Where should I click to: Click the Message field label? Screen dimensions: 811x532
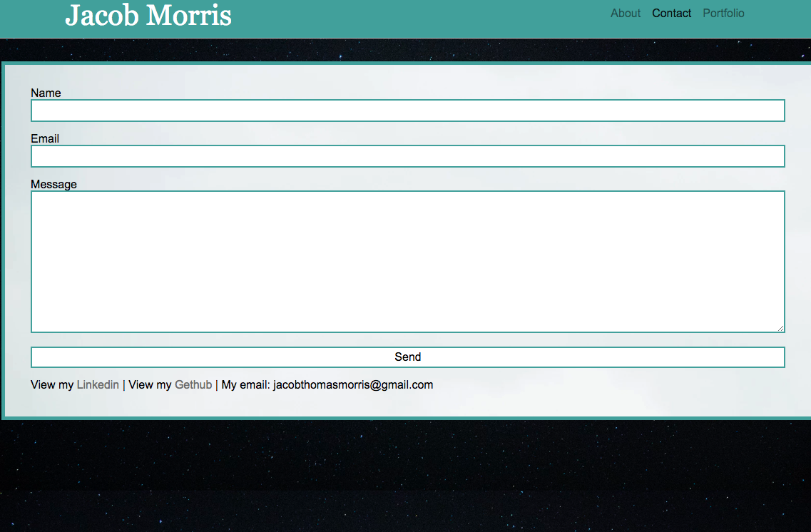coord(53,185)
